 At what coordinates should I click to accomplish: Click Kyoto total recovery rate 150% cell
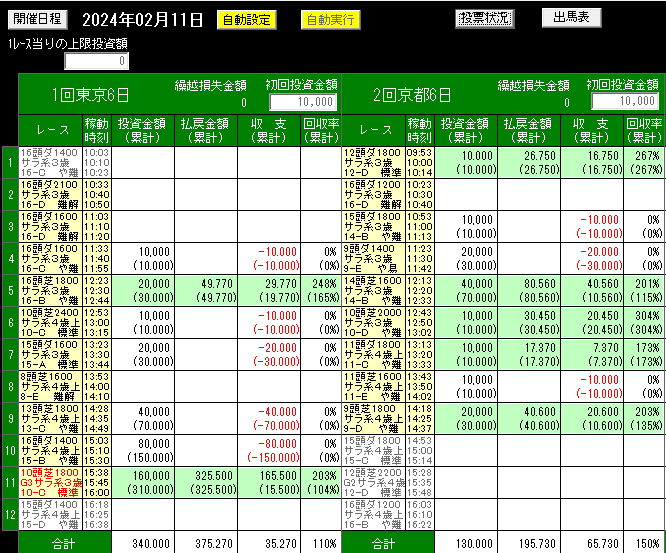[644, 544]
